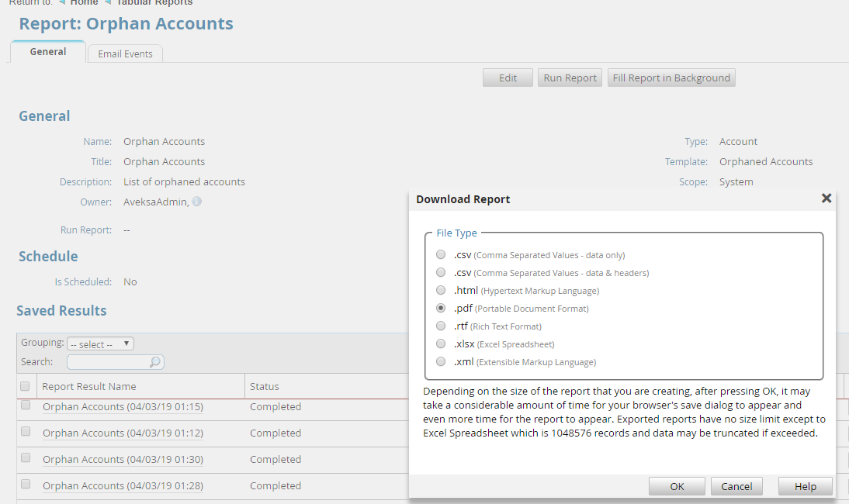The height and width of the screenshot is (504, 849).
Task: Click Fill Report in Background button
Action: 671,78
